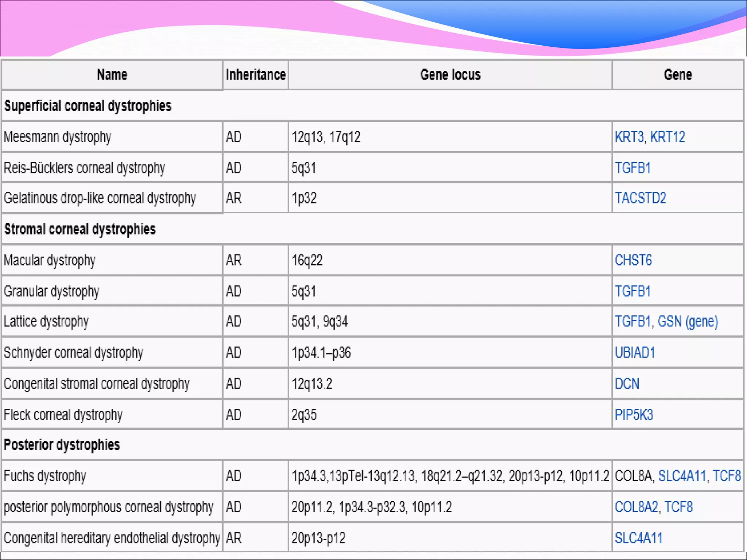Click the DCN gene link

627,384
